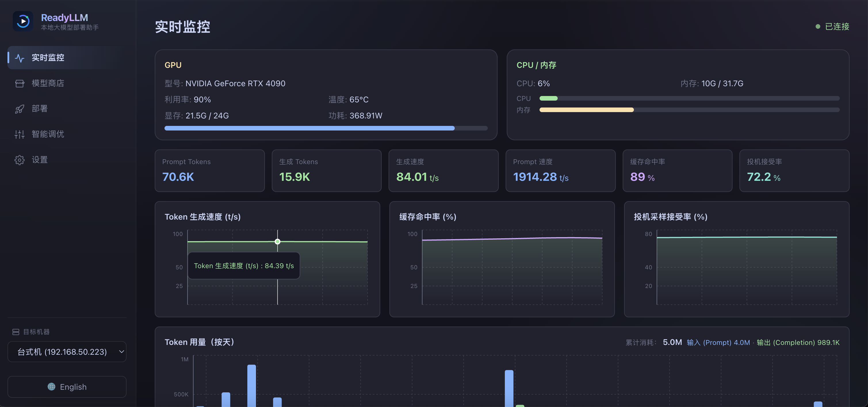Click the green CPU usage bar
Screen dimensions: 868x407
[x=548, y=98]
